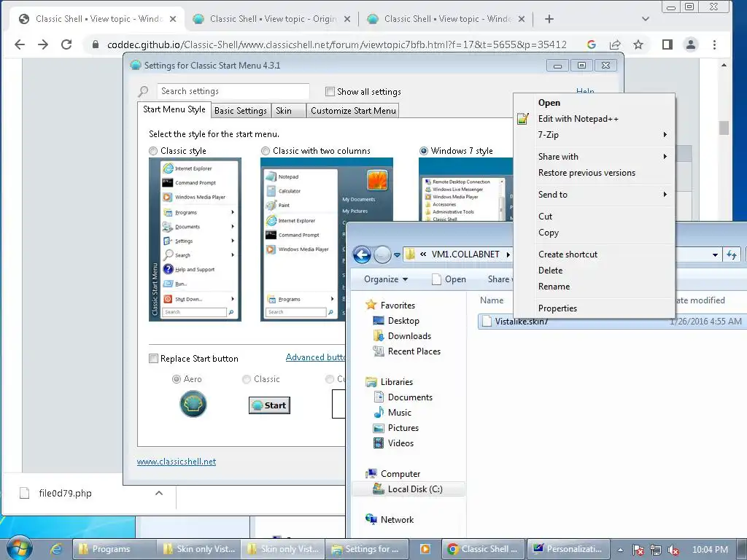The height and width of the screenshot is (560, 747).
Task: Choose the Classic start button radio
Action: point(247,379)
